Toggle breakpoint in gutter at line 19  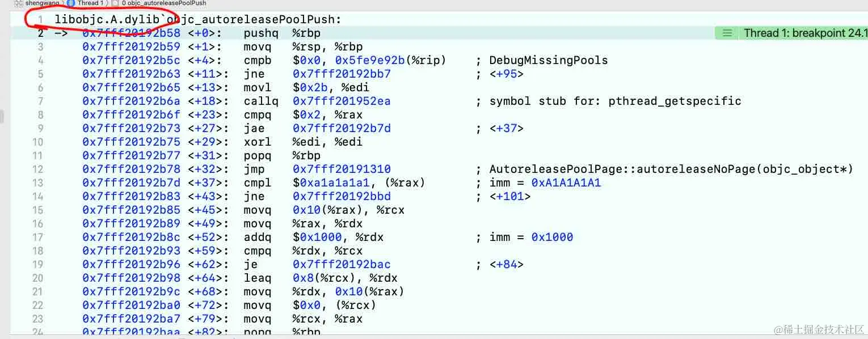(37, 264)
